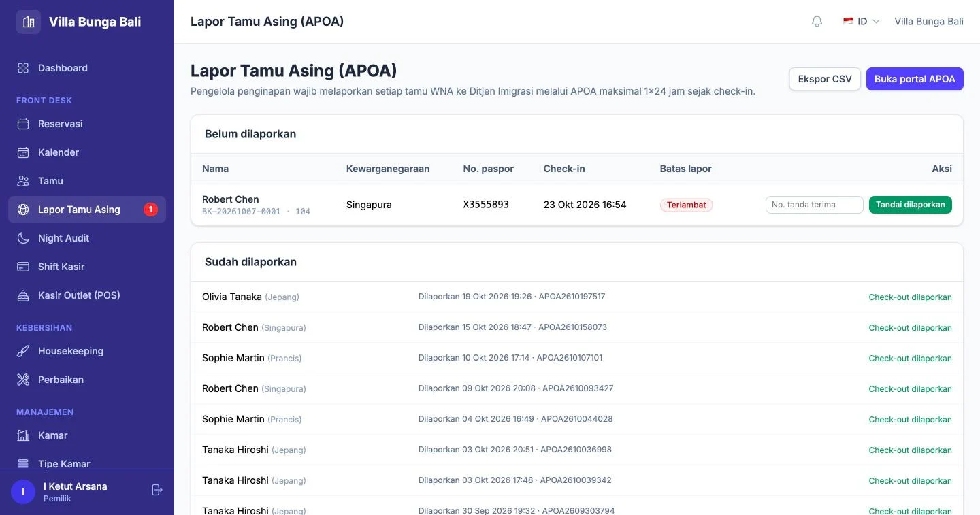The height and width of the screenshot is (515, 980).
Task: Click the Terlambat status badge
Action: point(686,205)
